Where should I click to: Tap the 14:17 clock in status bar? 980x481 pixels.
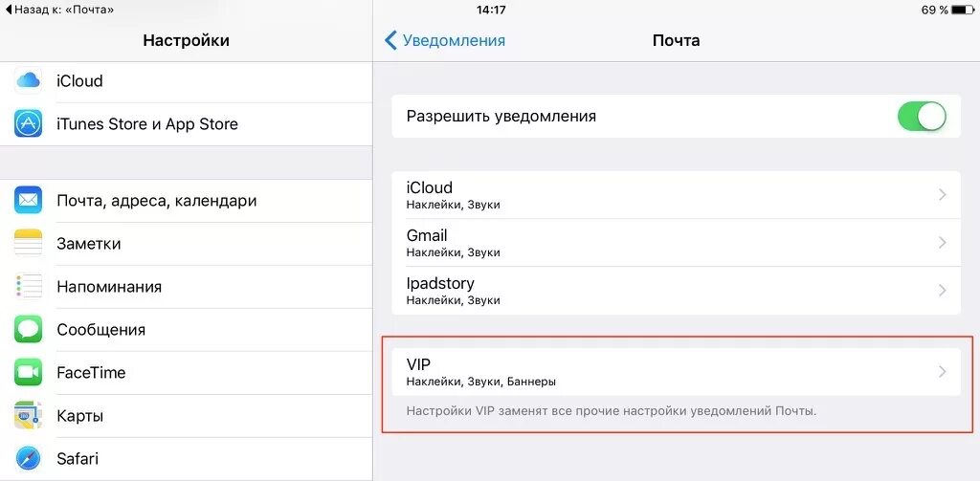(x=491, y=10)
